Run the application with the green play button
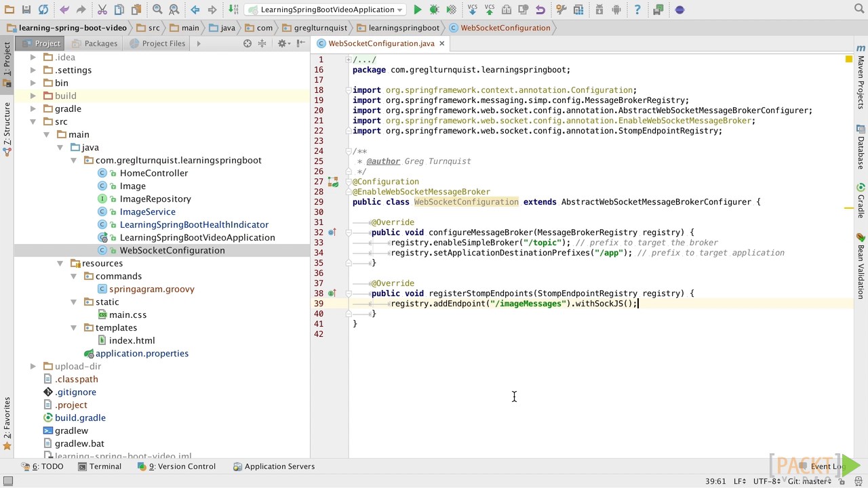This screenshot has width=868, height=488. coord(418,9)
